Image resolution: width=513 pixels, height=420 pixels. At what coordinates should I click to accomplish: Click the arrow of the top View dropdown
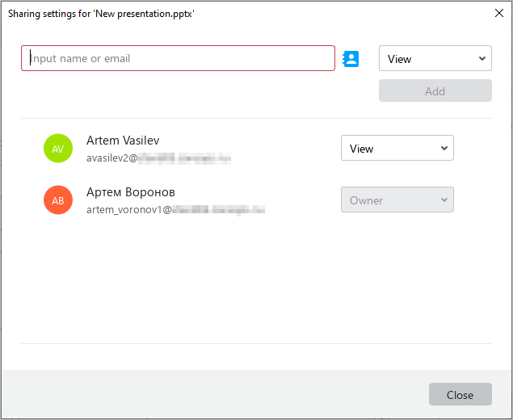coord(482,58)
